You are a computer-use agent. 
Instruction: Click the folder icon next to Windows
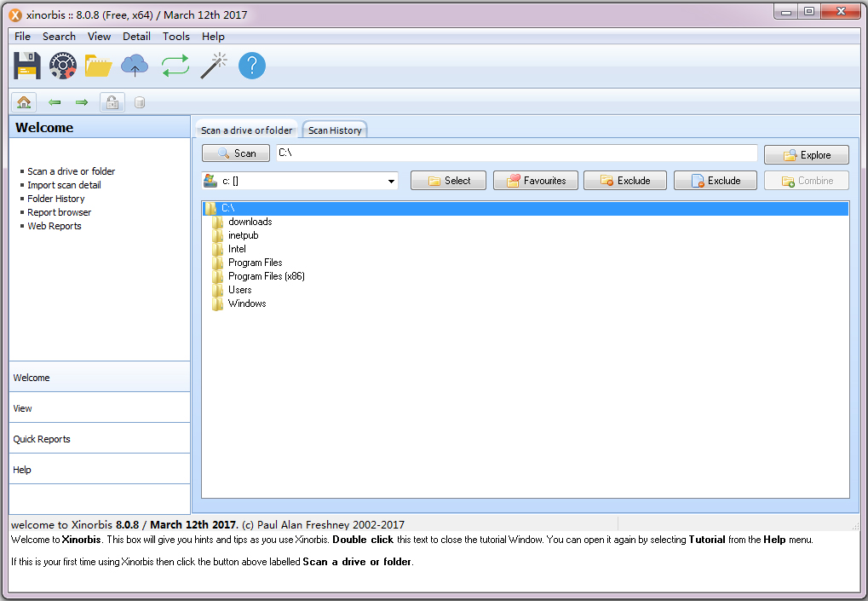point(217,304)
